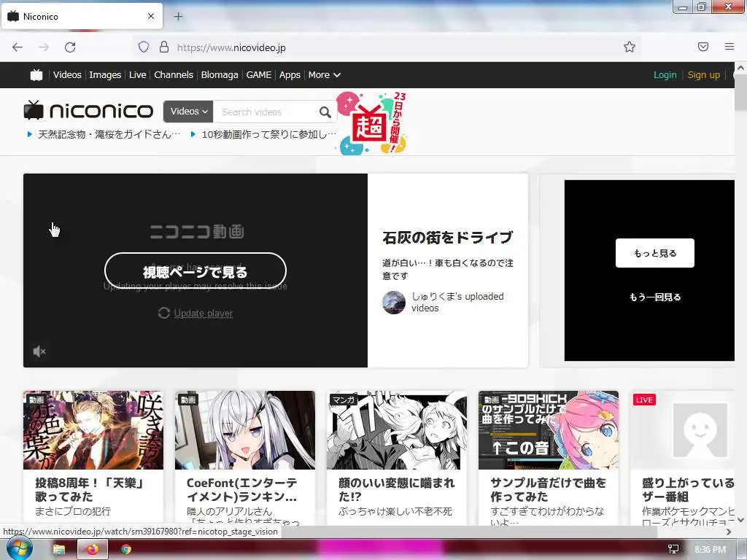Viewport: 747px width, 560px height.
Task: Bookmark this page with the star icon
Action: 630,47
